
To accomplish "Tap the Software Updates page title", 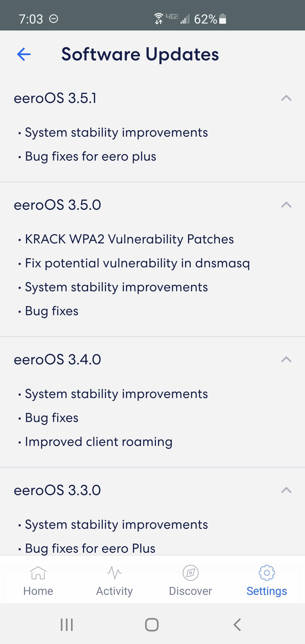I will pos(140,54).
